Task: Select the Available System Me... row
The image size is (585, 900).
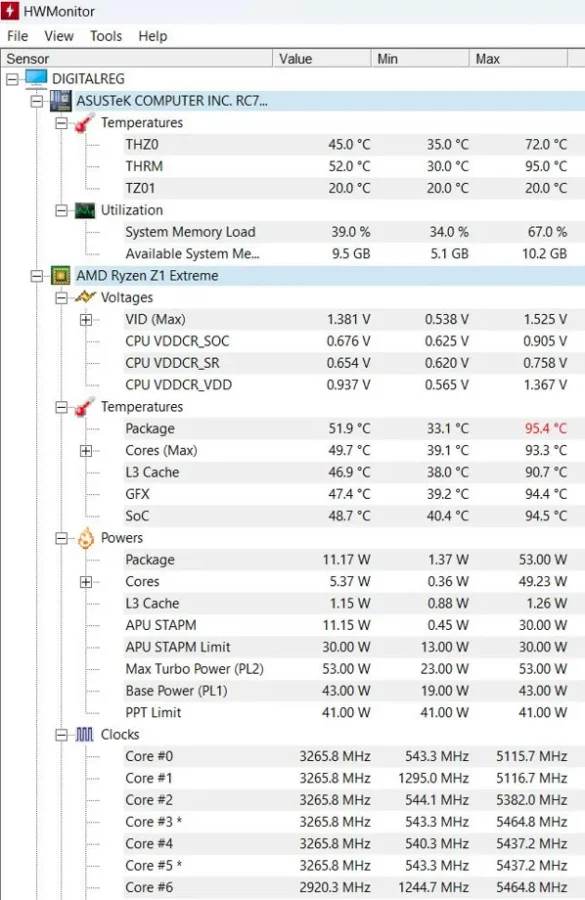Action: (x=354, y=254)
